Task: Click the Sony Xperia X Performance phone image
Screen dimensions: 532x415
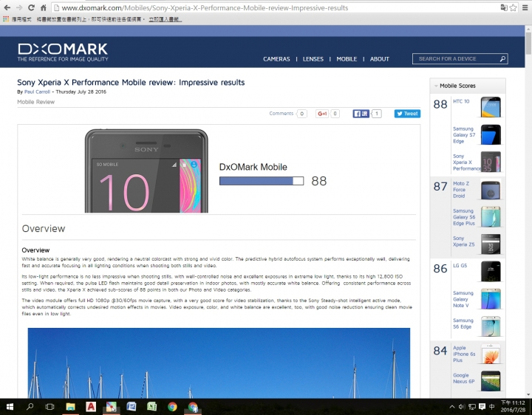Action: coord(146,171)
